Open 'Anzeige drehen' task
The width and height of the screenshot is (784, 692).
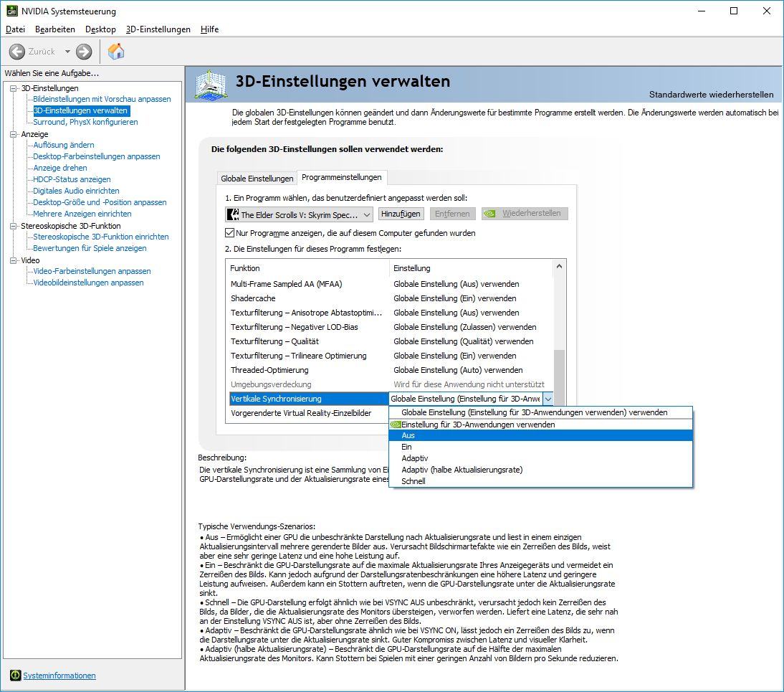coord(60,168)
